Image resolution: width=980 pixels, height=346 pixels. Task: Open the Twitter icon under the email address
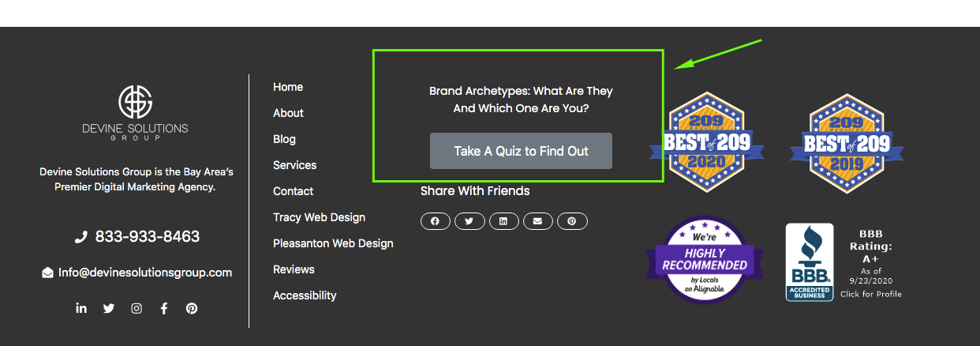(109, 308)
